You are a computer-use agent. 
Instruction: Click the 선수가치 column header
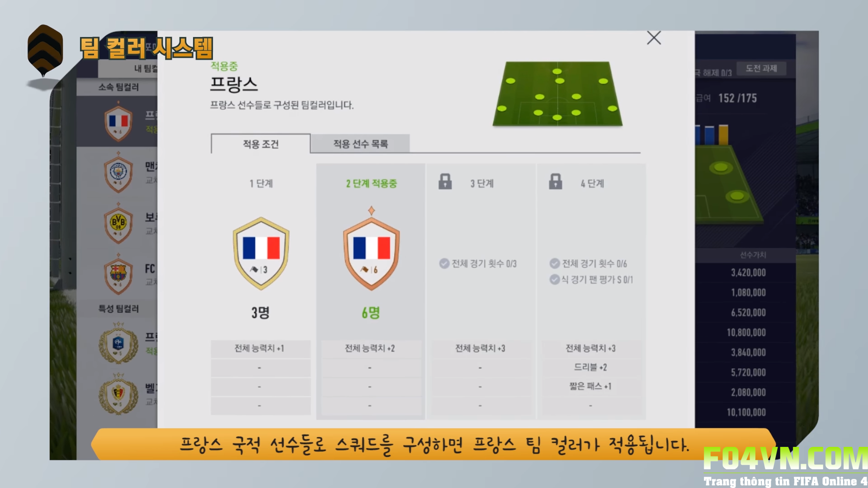tap(753, 255)
